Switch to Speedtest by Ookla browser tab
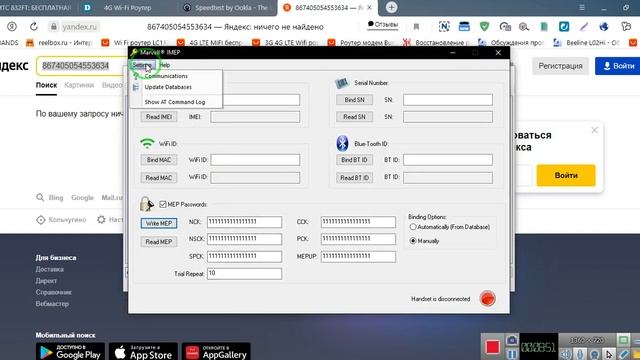Image resolution: width=640 pixels, height=360 pixels. [x=227, y=8]
